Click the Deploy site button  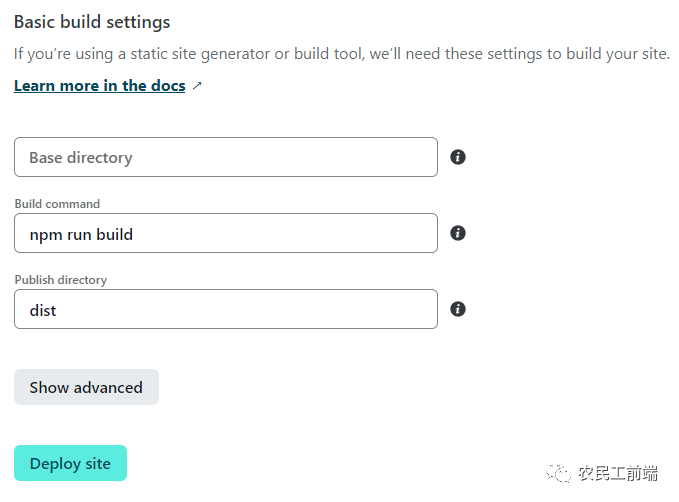pos(70,463)
